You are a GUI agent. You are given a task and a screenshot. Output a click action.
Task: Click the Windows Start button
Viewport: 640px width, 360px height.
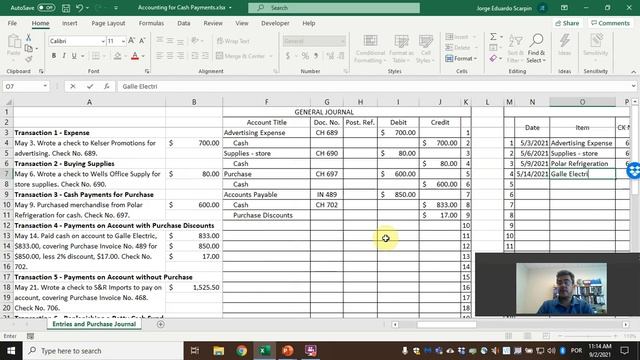click(11, 351)
